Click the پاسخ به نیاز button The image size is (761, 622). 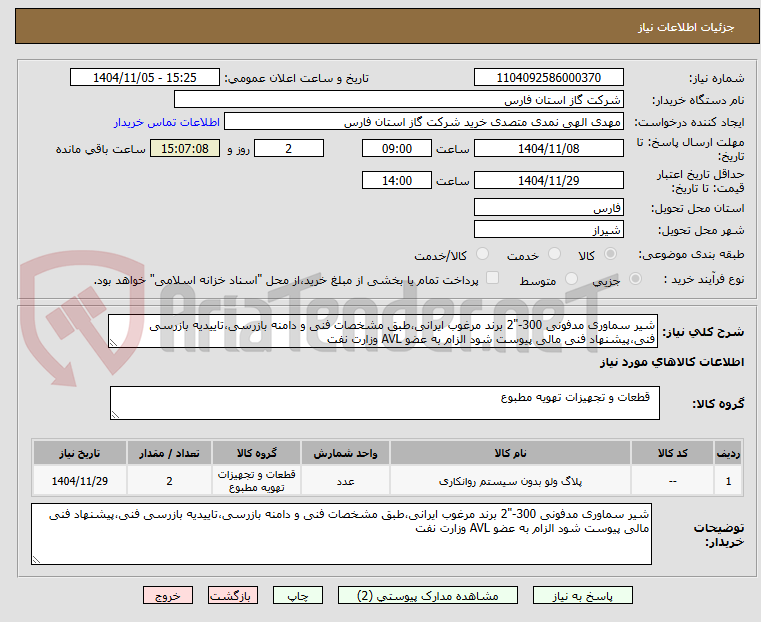[582, 596]
